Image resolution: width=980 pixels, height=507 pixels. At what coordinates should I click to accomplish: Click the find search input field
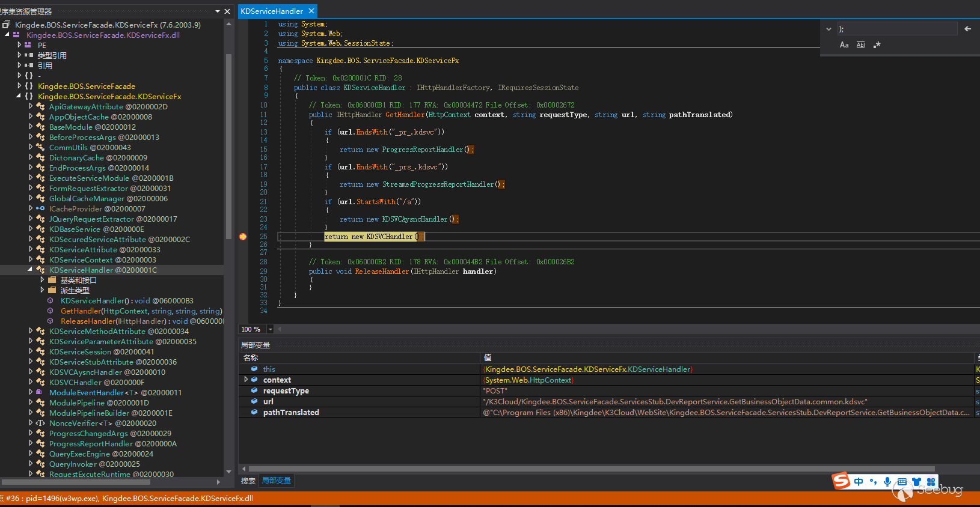896,29
